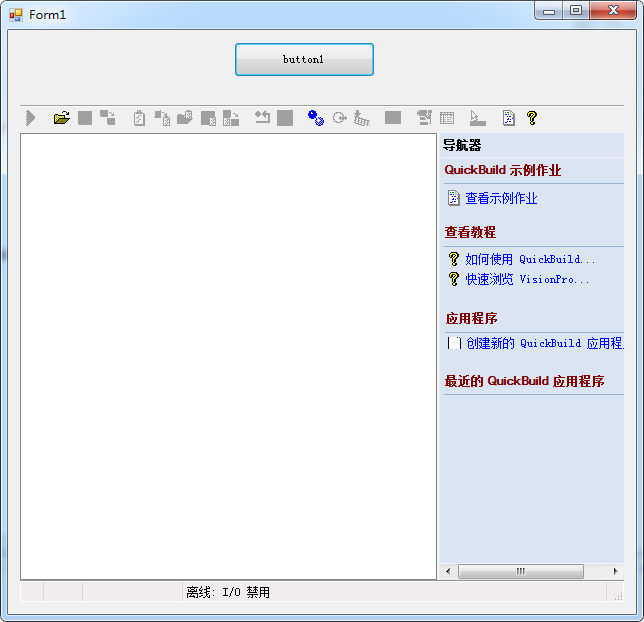Click the yellow question mark toolbar icon
The width and height of the screenshot is (644, 622).
532,118
